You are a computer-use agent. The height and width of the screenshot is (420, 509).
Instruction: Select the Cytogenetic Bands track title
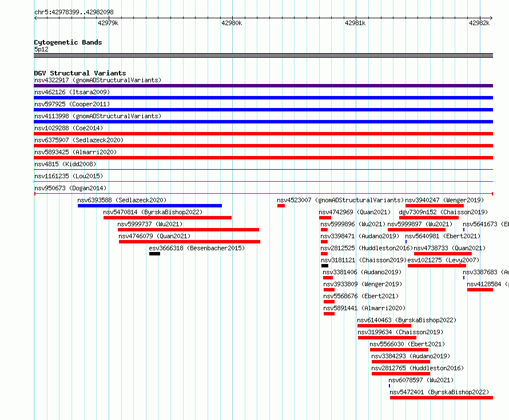(68, 42)
